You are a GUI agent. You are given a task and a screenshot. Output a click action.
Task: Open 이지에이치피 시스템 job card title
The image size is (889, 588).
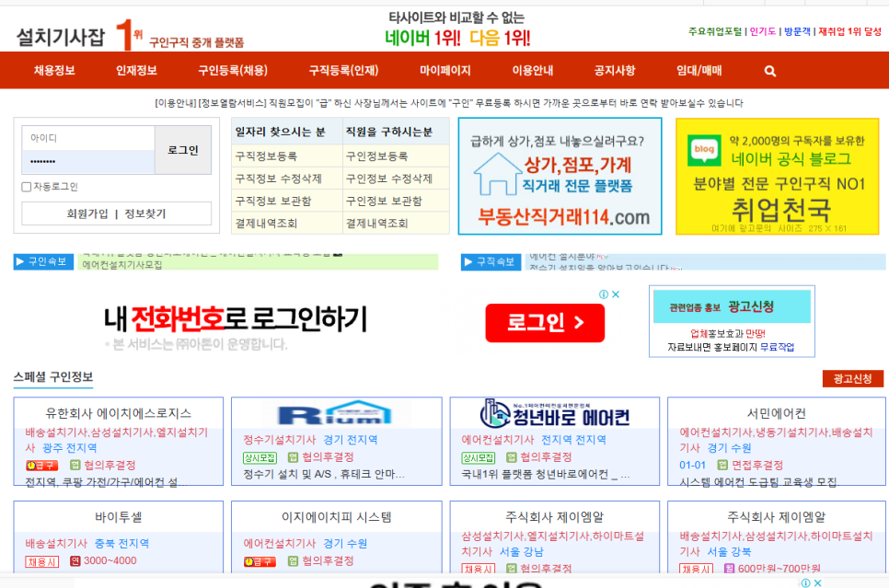pyautogui.click(x=336, y=517)
